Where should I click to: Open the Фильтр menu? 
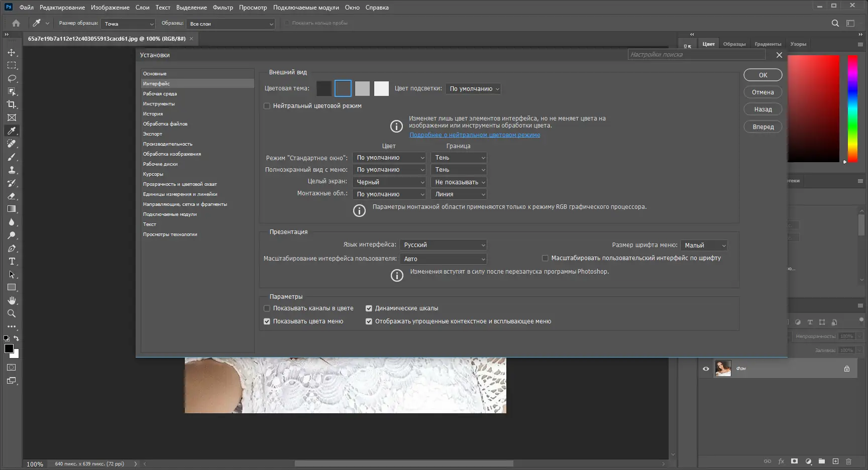pos(223,8)
